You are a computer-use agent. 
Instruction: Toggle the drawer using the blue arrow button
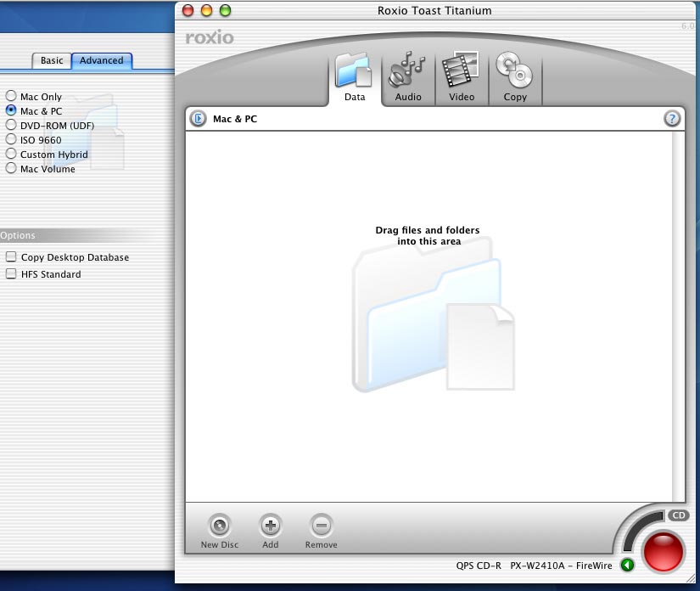[199, 119]
